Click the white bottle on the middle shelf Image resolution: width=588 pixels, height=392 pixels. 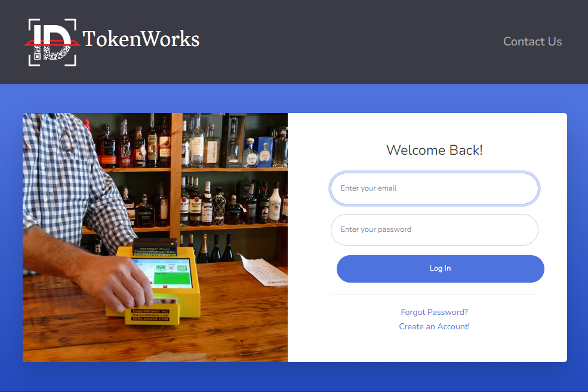point(274,203)
